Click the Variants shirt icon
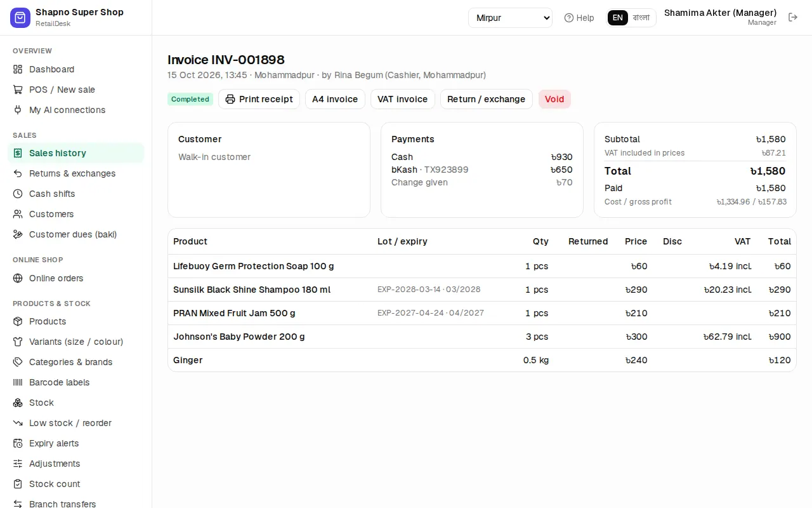Screen dimensions: 812x508 [x=18, y=342]
